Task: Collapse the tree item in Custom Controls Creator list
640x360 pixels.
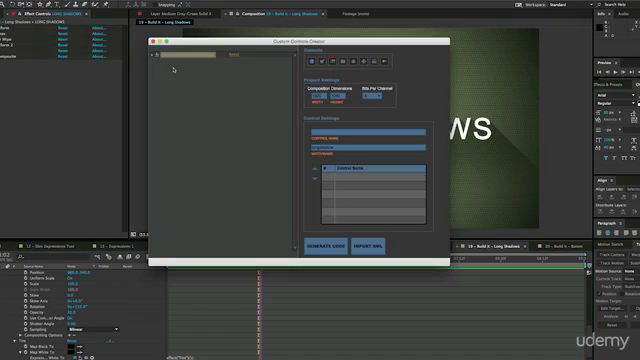Action: 152,55
